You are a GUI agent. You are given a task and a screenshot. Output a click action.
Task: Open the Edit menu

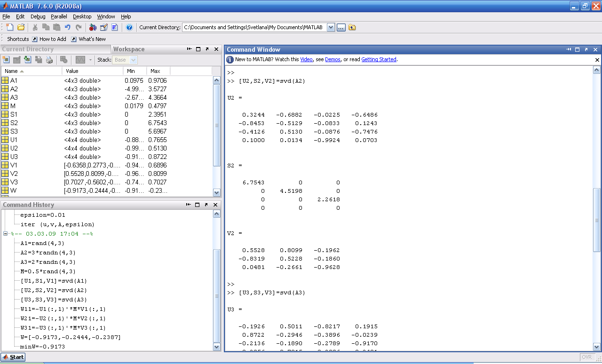(20, 16)
